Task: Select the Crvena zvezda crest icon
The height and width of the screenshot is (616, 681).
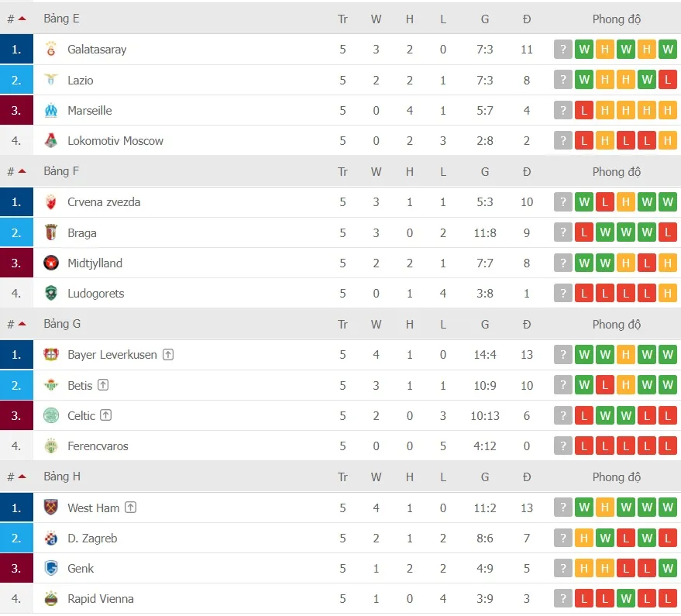Action: pos(51,201)
